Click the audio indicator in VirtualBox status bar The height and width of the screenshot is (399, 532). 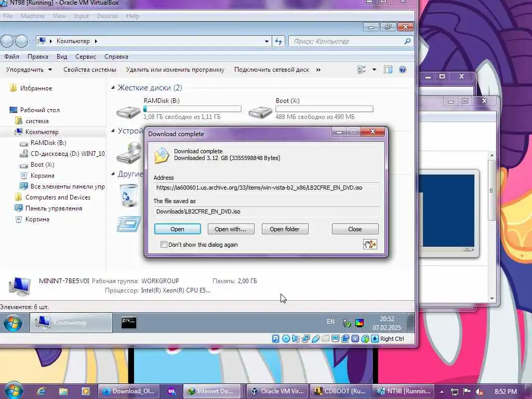pyautogui.click(x=296, y=339)
